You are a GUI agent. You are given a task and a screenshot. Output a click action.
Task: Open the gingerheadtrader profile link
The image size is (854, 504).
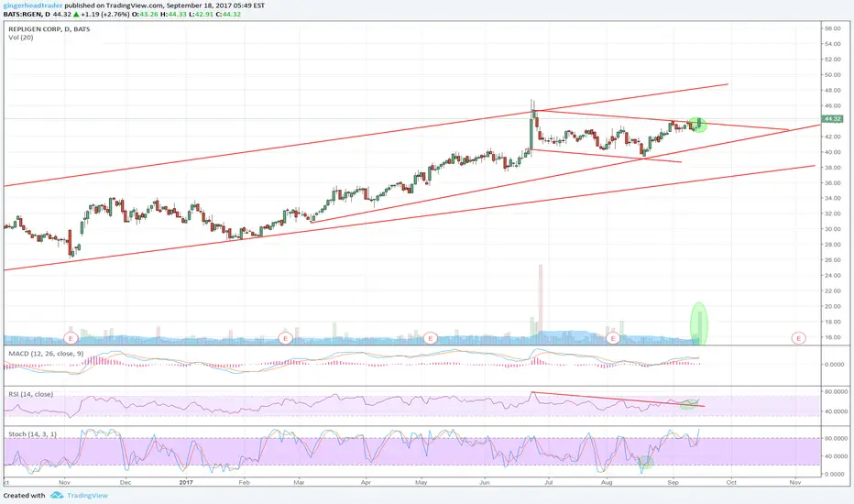(x=33, y=5)
